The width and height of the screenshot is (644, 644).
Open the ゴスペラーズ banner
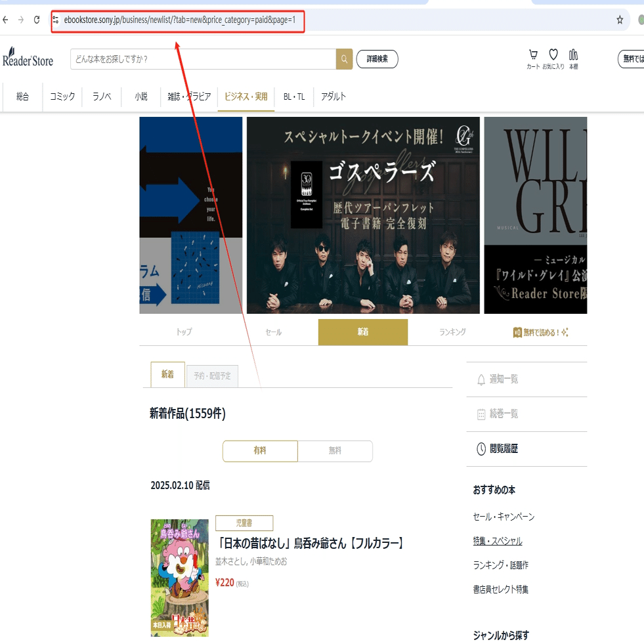pyautogui.click(x=363, y=215)
